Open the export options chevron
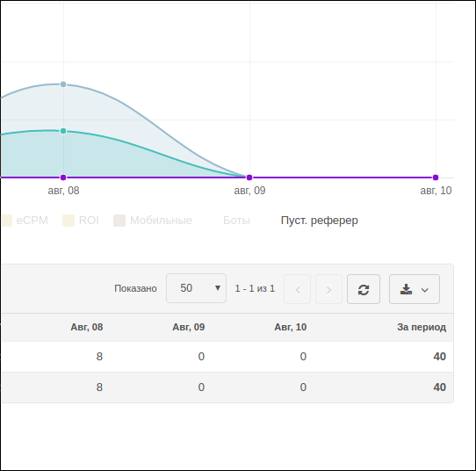476x471 pixels. [425, 290]
